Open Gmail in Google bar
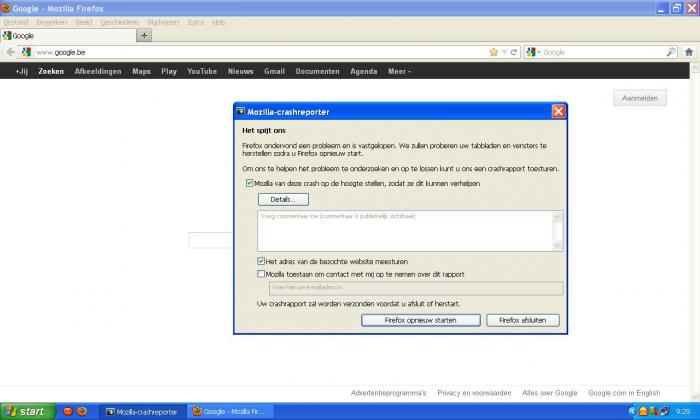Viewport: 700px width, 420px height. (x=274, y=71)
